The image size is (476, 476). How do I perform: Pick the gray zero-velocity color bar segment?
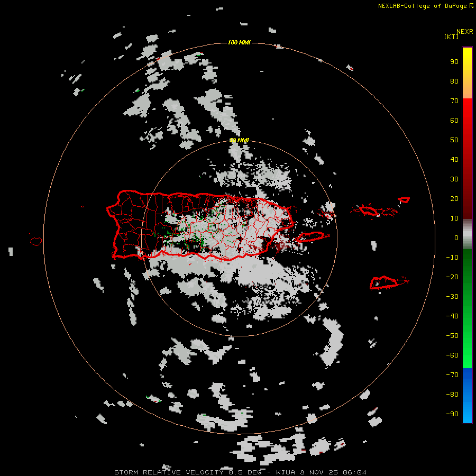coord(467,234)
